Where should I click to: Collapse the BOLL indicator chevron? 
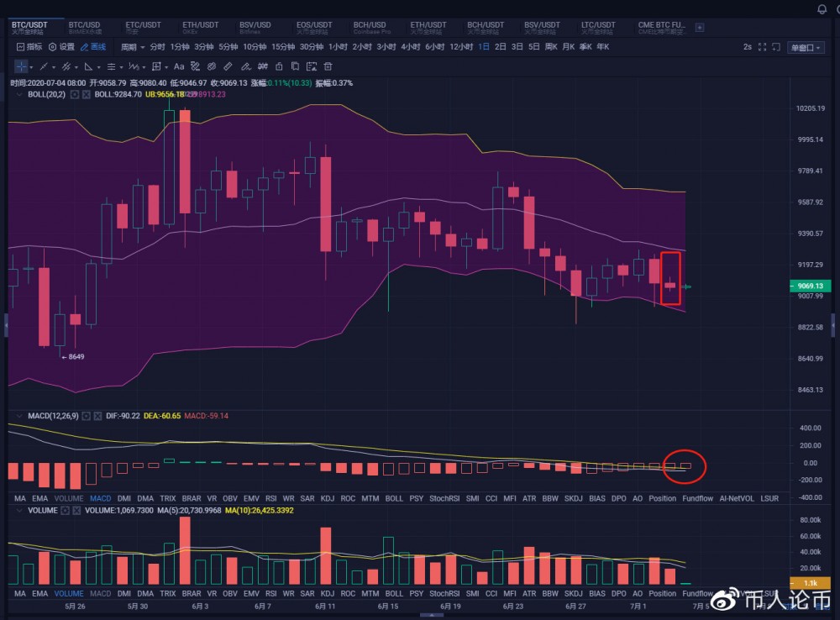pyautogui.click(x=19, y=95)
